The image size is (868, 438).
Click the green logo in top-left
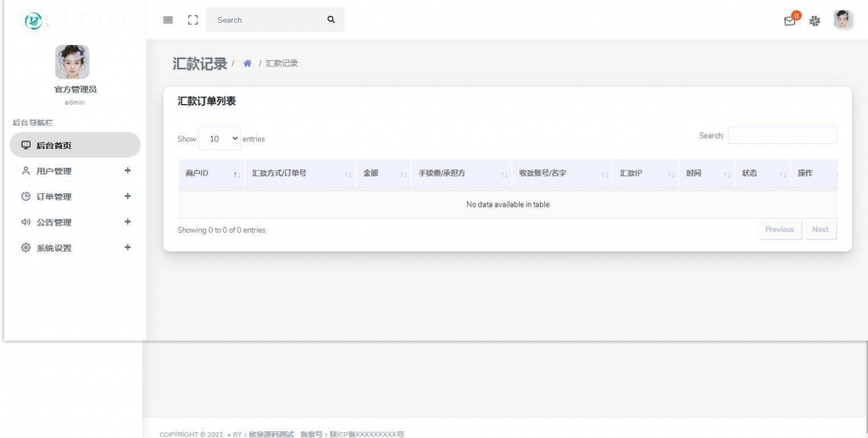(x=33, y=21)
